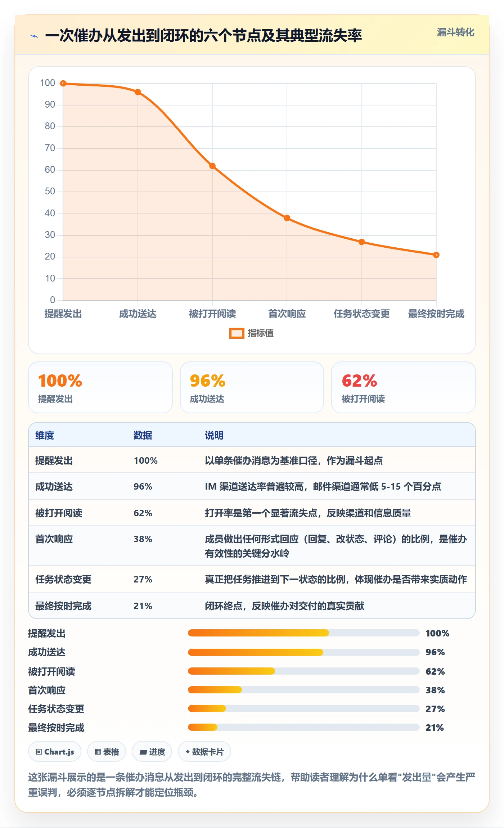Click the 首次响应 progress bar
504x828 pixels.
[304, 690]
